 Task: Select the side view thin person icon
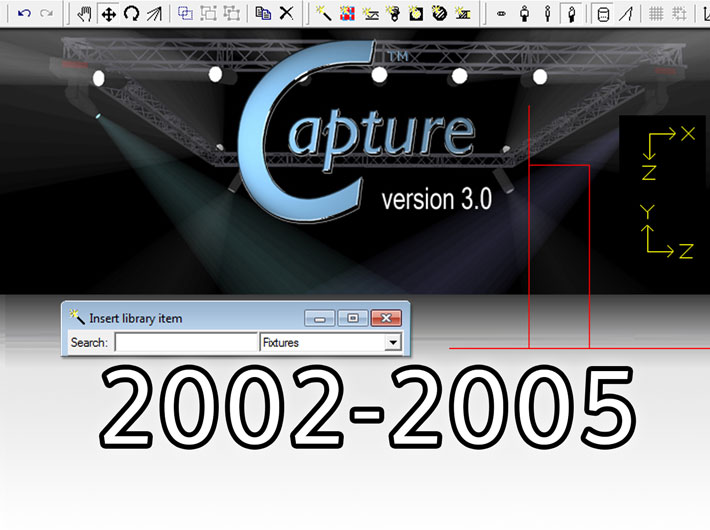tap(548, 14)
